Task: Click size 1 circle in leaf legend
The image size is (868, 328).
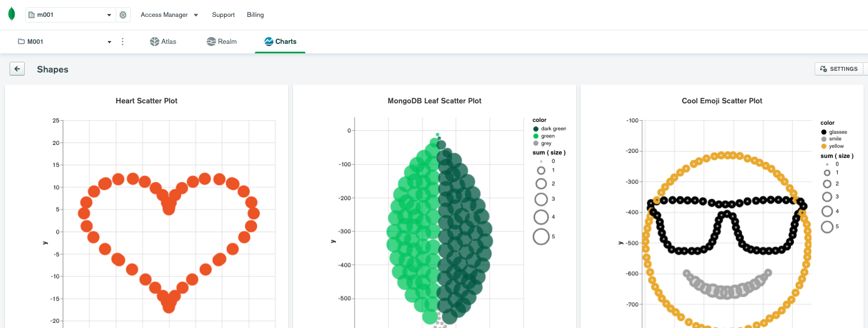Action: 541,170
